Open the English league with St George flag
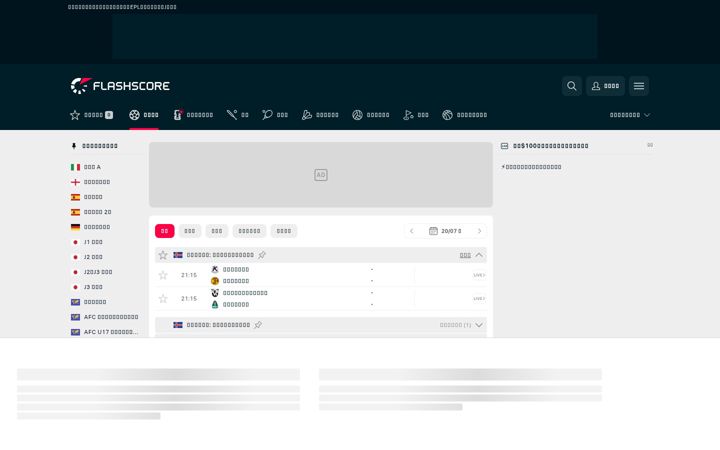This screenshot has height=450, width=720. pyautogui.click(x=90, y=182)
